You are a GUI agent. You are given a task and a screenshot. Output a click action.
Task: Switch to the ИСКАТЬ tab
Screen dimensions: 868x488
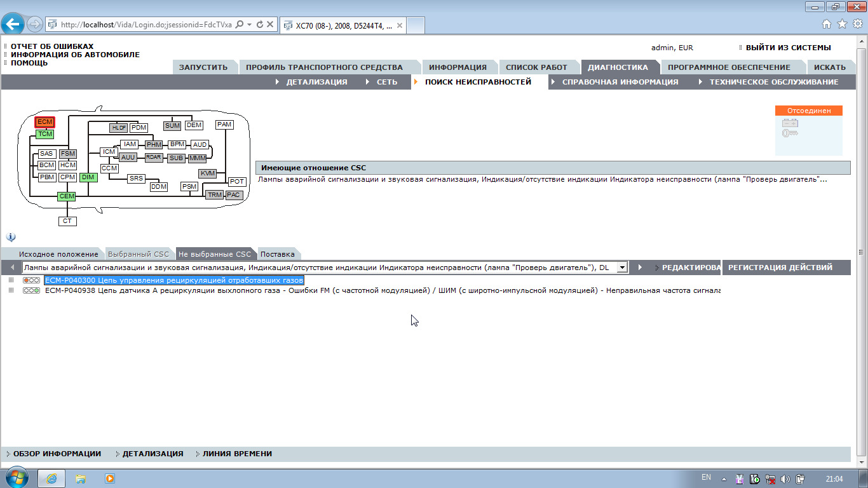(x=830, y=67)
